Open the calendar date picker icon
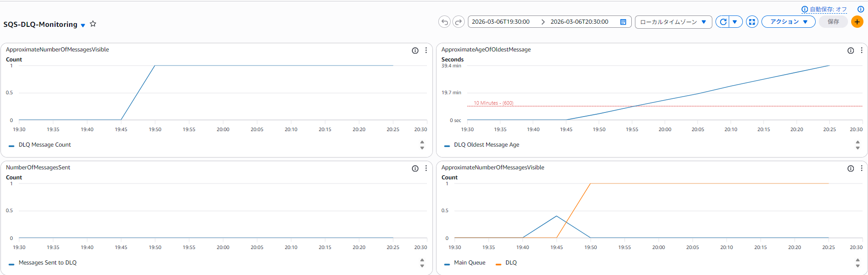The width and height of the screenshot is (868, 275). 623,22
